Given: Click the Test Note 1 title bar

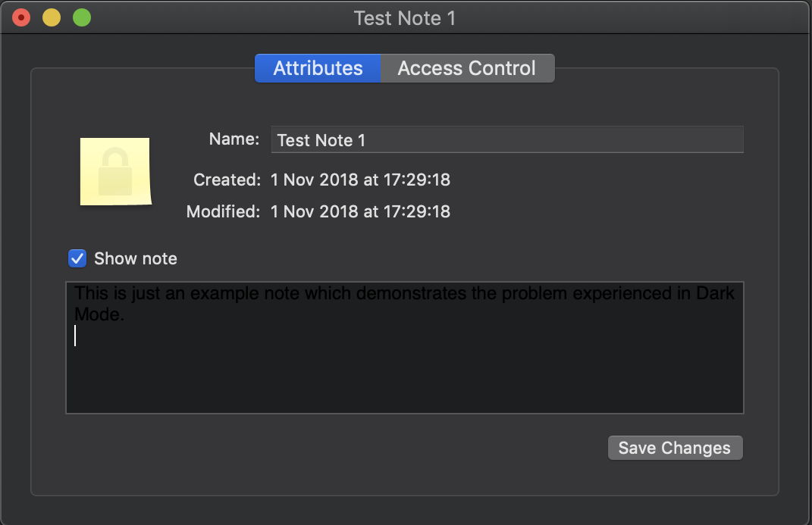Looking at the screenshot, I should click(x=405, y=17).
